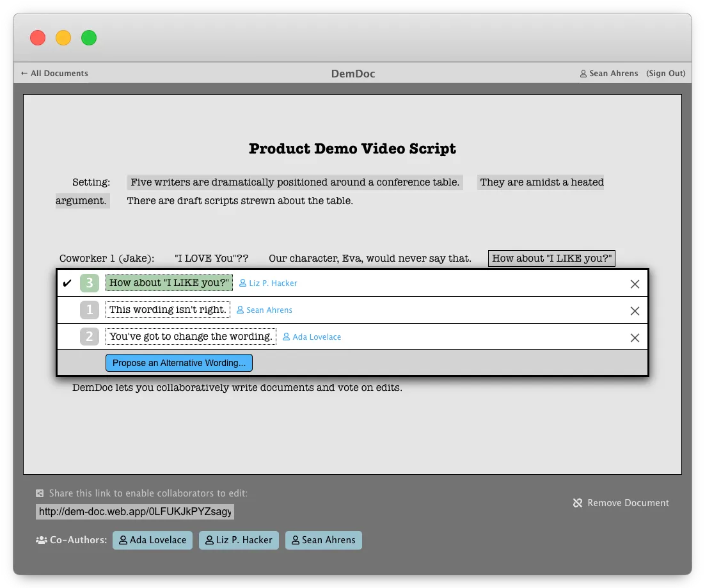Image resolution: width=705 pixels, height=588 pixels.
Task: Click the share icon beside the link label
Action: (x=40, y=493)
